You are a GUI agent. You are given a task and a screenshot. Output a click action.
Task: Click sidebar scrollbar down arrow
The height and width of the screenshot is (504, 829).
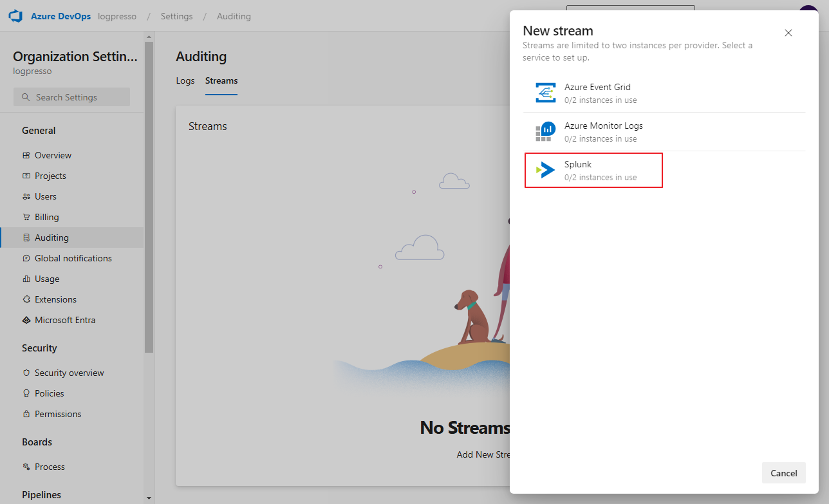(x=149, y=498)
